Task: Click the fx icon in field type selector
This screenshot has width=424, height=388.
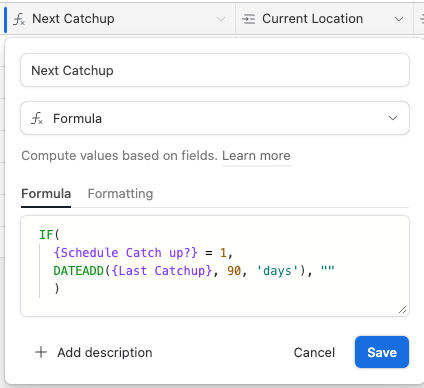Action: tap(37, 118)
